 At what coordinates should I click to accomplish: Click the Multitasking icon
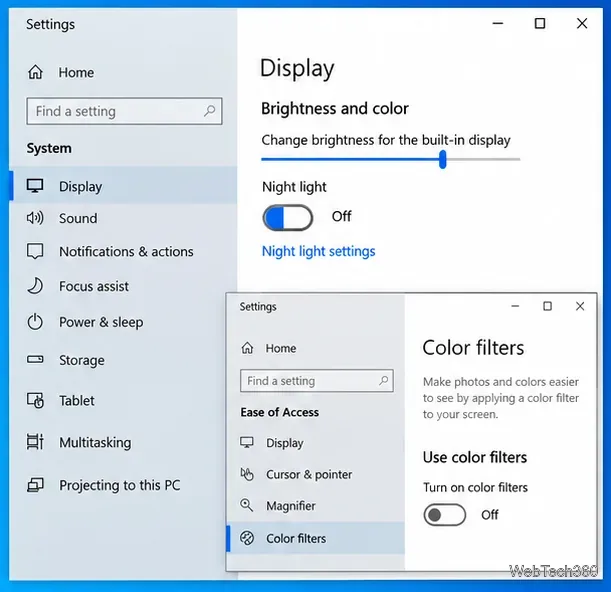pyautogui.click(x=35, y=442)
